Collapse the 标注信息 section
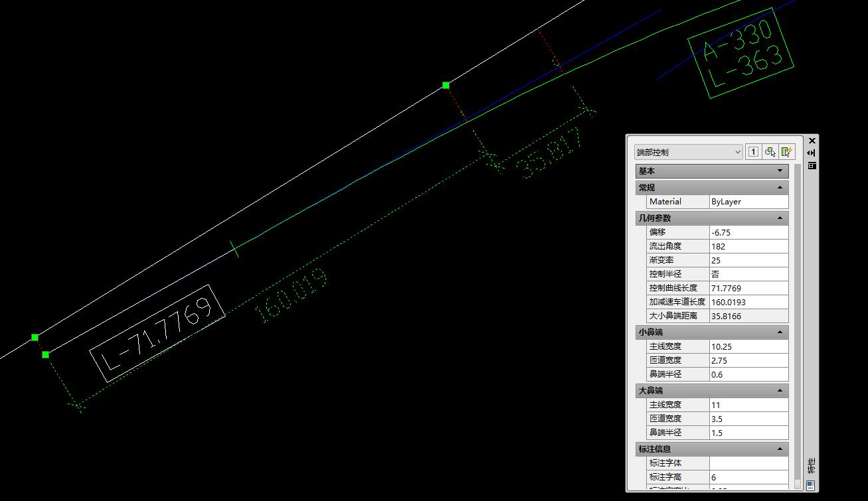 [x=780, y=449]
